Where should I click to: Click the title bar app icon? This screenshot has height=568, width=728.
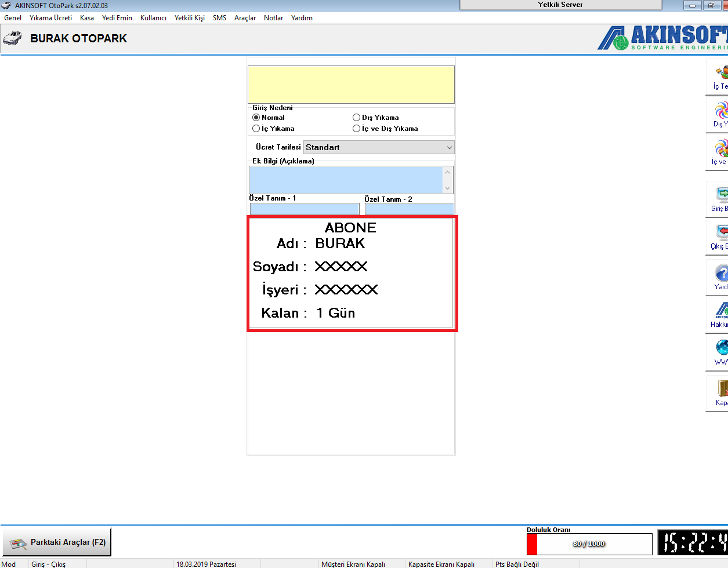(x=6, y=5)
